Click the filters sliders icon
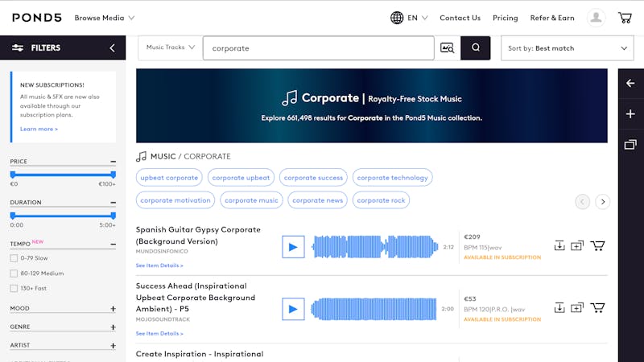644x362 pixels. (18, 48)
